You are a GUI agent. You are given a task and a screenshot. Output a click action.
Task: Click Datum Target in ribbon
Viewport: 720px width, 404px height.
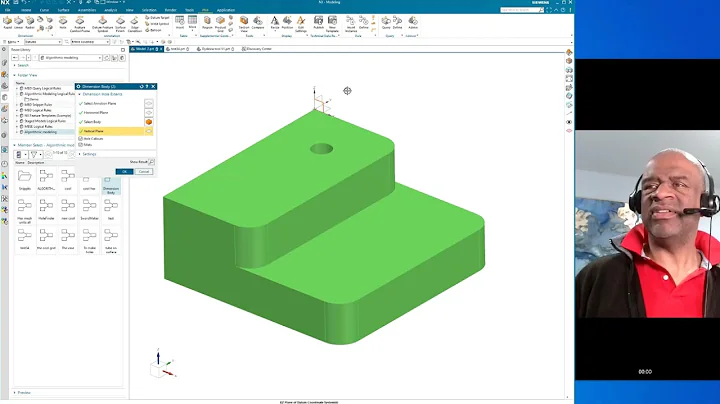[x=157, y=18]
